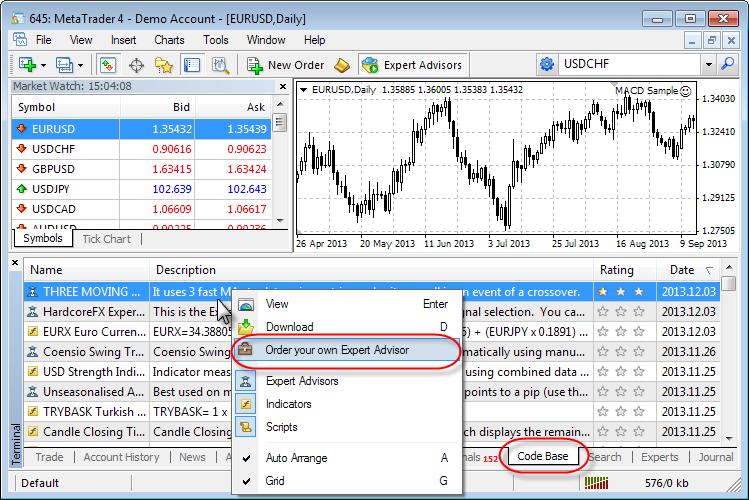Switch to the Trade terminal tab
The width and height of the screenshot is (749, 500).
click(49, 457)
